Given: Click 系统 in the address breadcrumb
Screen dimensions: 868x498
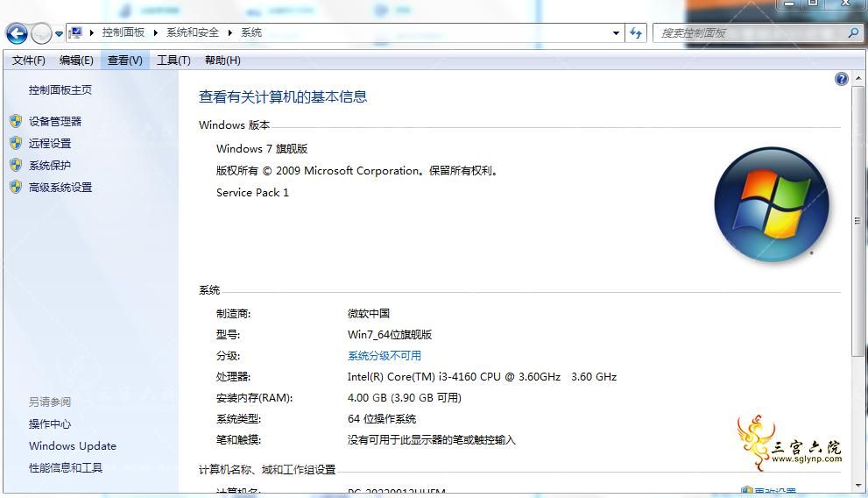Looking at the screenshot, I should click(251, 32).
